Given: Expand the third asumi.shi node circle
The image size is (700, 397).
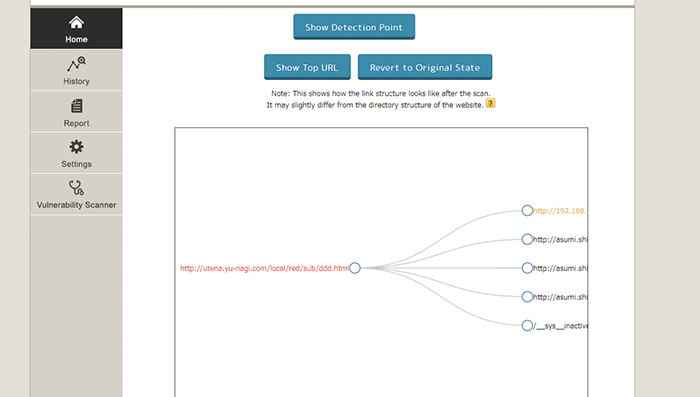Looking at the screenshot, I should [527, 297].
